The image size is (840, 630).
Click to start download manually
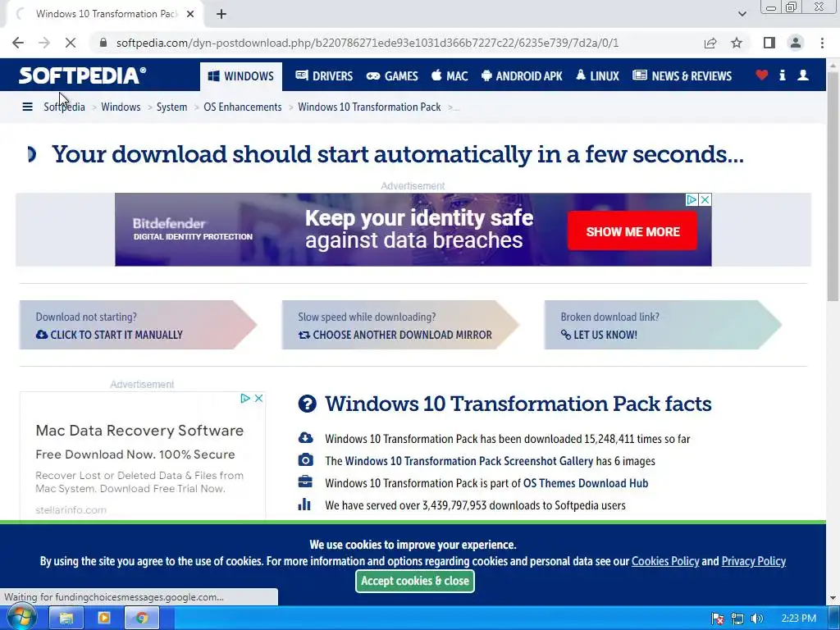click(x=138, y=325)
